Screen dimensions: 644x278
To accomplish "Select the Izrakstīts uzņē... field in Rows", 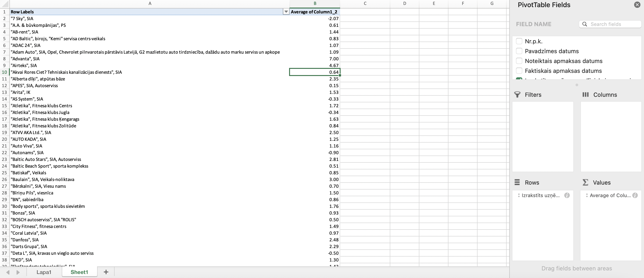I will [540, 195].
